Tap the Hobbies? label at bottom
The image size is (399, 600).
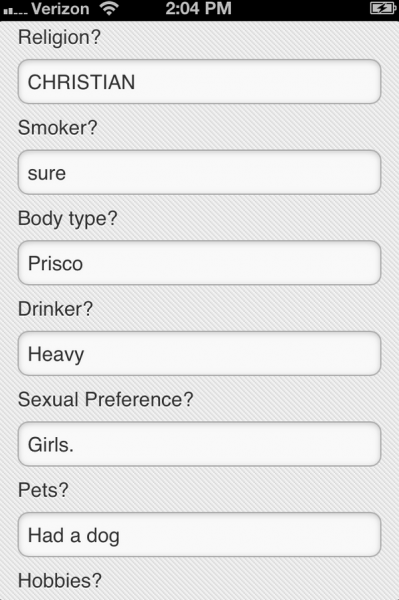click(x=60, y=580)
